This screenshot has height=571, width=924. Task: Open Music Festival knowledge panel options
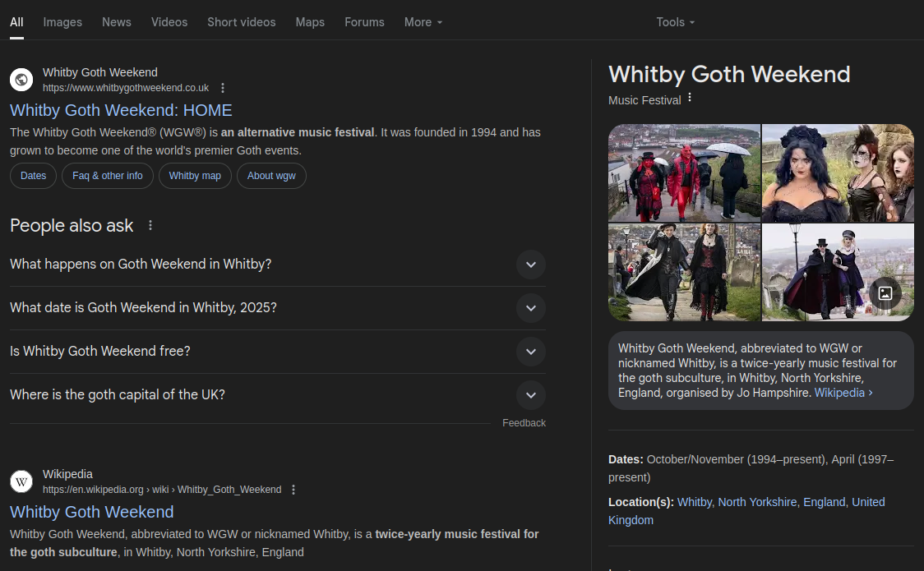point(690,98)
